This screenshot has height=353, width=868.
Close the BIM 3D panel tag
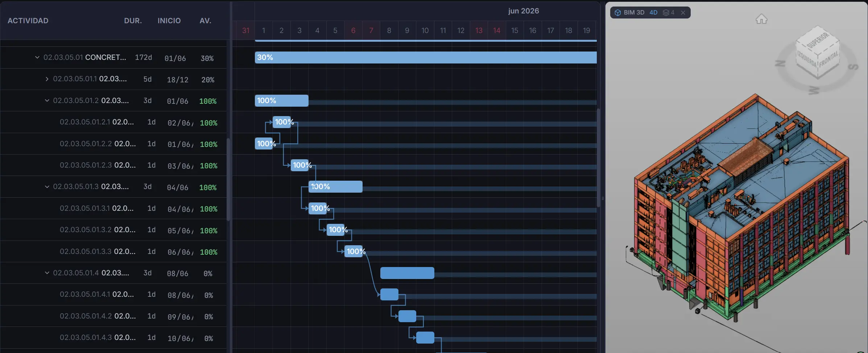coord(683,13)
